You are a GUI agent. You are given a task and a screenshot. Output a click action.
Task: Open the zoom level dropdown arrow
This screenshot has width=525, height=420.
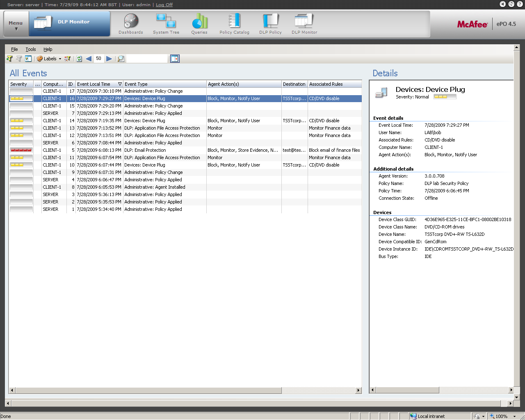pos(514,416)
